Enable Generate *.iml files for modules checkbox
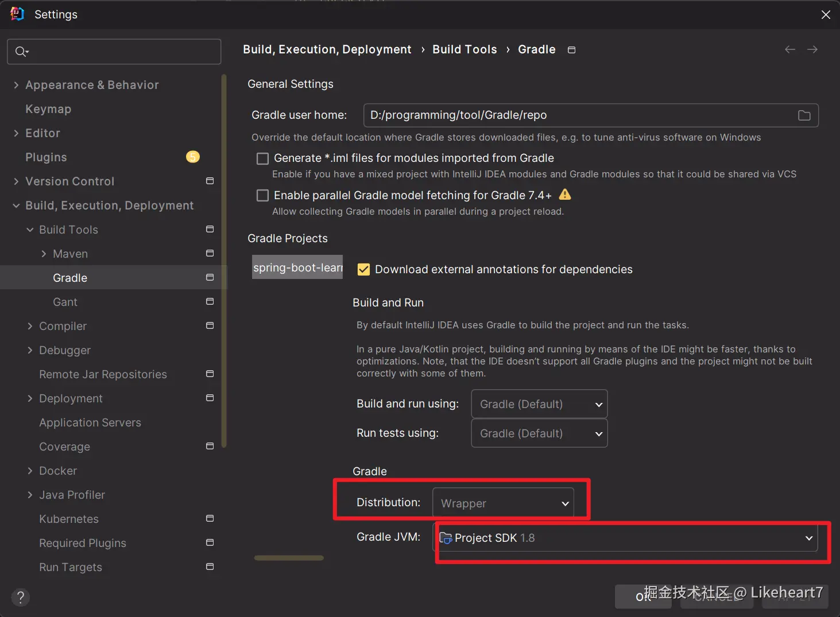The width and height of the screenshot is (840, 617). [x=262, y=158]
